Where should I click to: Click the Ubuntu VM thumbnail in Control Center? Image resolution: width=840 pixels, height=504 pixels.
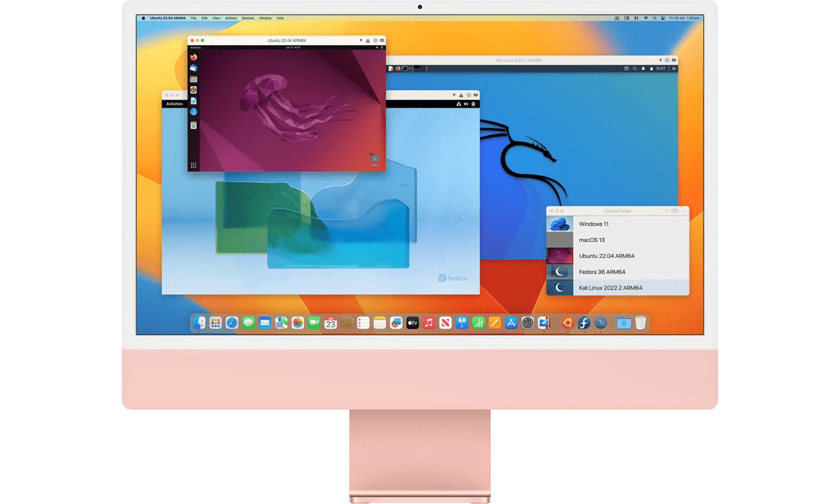[x=560, y=256]
